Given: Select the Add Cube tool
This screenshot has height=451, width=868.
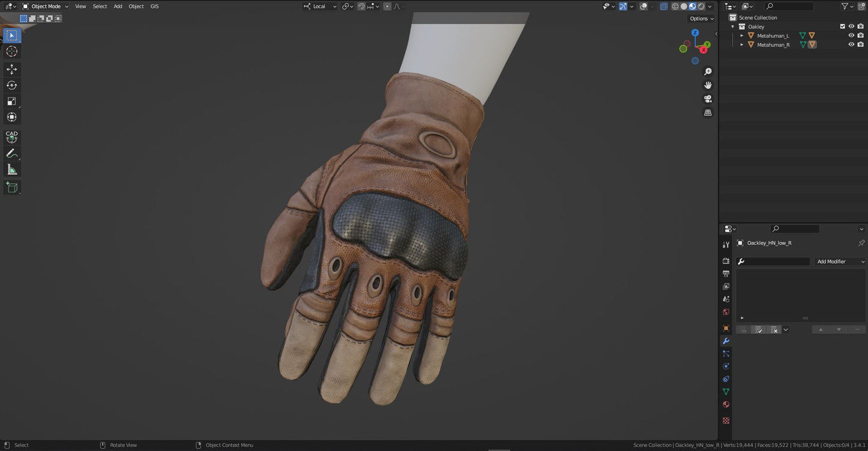Looking at the screenshot, I should click(11, 187).
